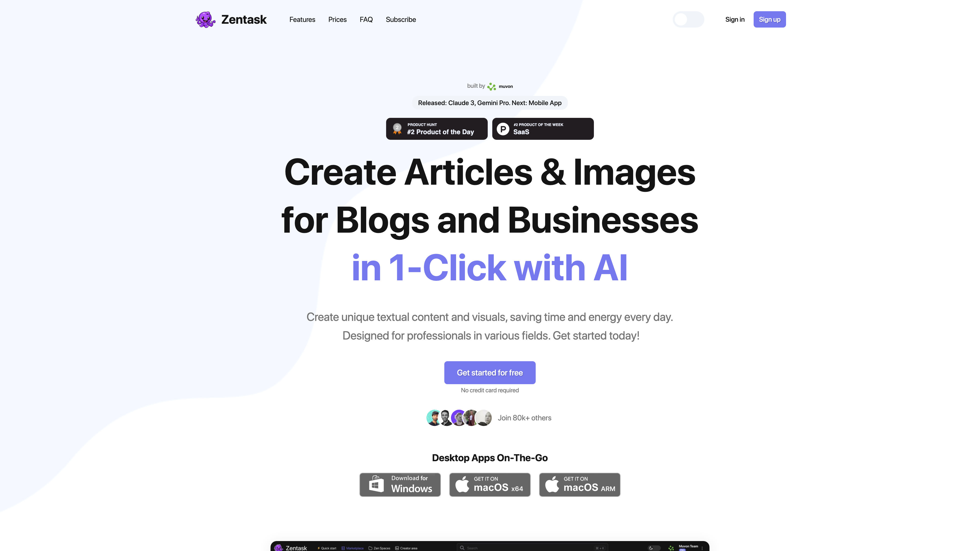This screenshot has height=551, width=980.
Task: Expand the FAQ section dropdown
Action: 366,19
